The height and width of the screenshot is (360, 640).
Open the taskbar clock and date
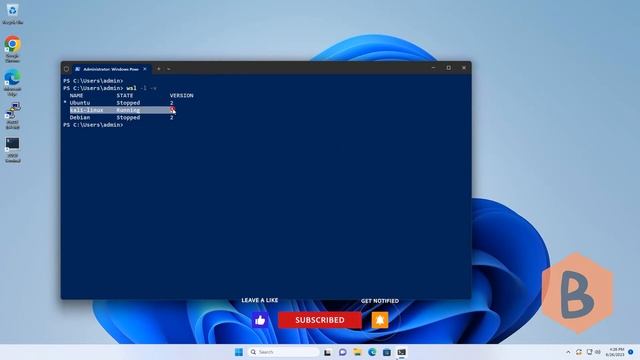(615, 352)
